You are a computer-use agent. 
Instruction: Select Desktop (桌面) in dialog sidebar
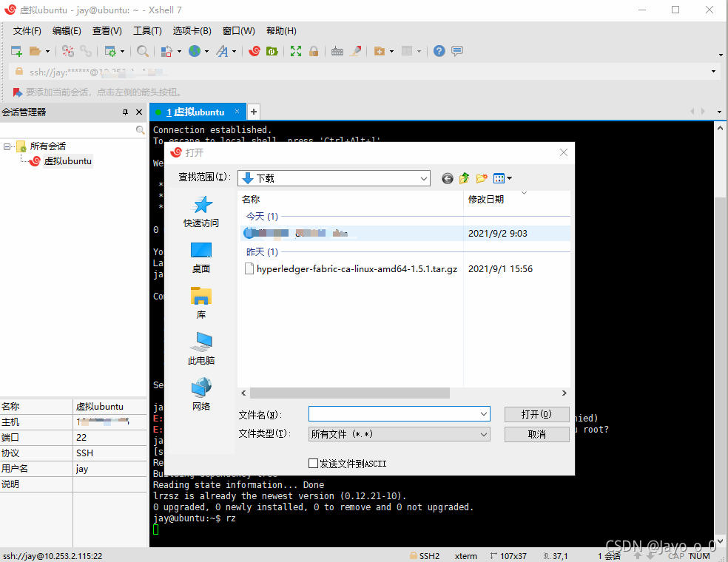coord(201,257)
